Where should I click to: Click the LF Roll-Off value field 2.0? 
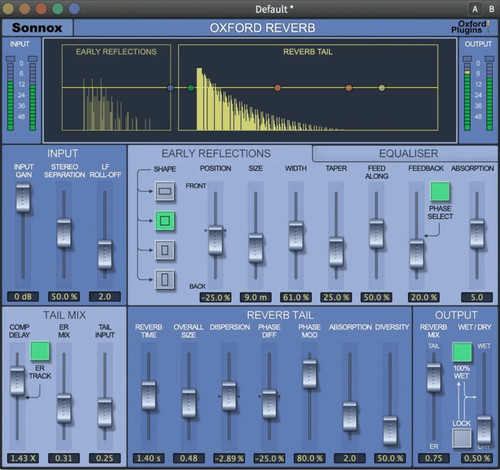105,297
